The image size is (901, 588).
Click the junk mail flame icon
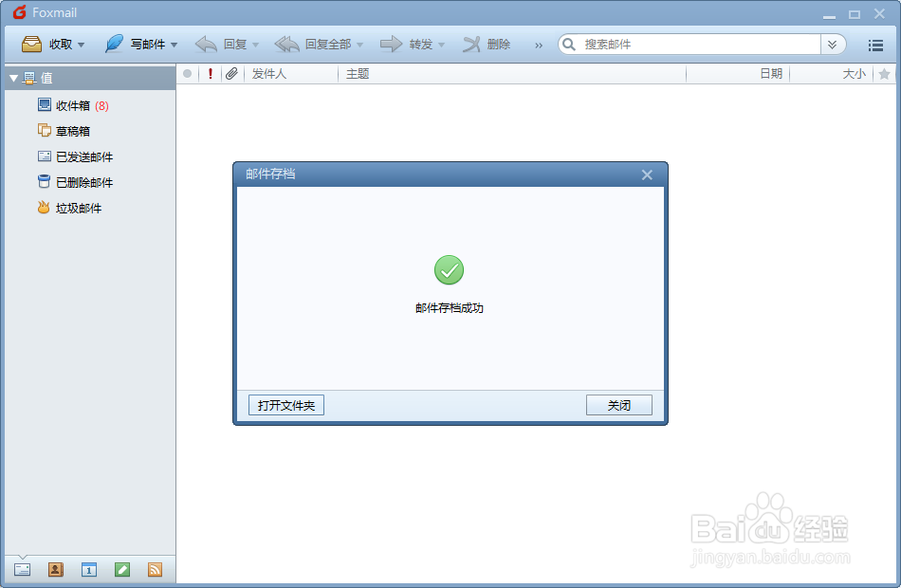point(44,207)
